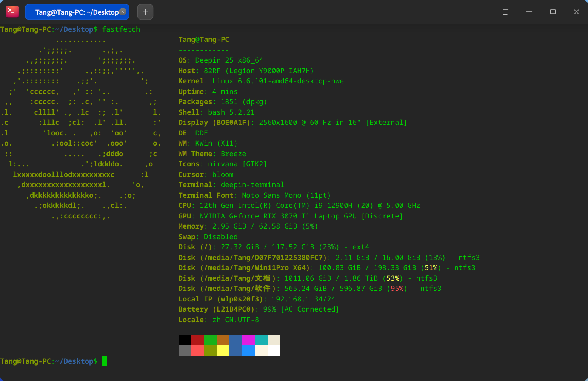Click the CPU model "i9-12900H"
The height and width of the screenshot is (381, 588).
pos(333,206)
